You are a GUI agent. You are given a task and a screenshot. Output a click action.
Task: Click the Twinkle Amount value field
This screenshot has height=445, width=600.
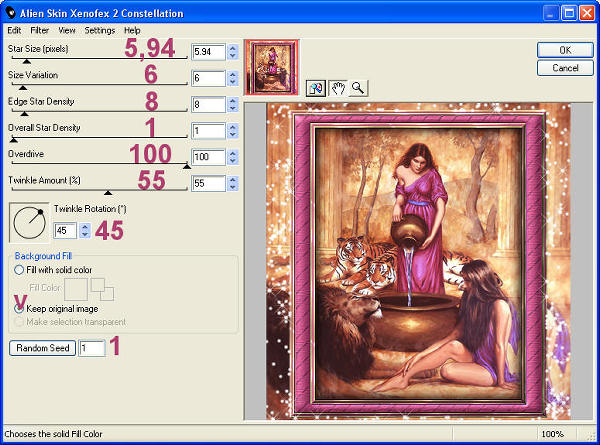(208, 183)
